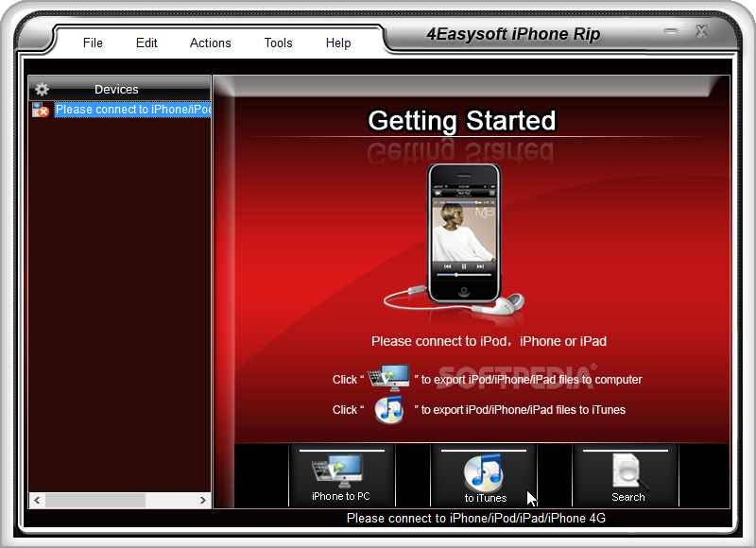Click the to iTunes button
Screen dimensions: 756x548
coord(484,475)
